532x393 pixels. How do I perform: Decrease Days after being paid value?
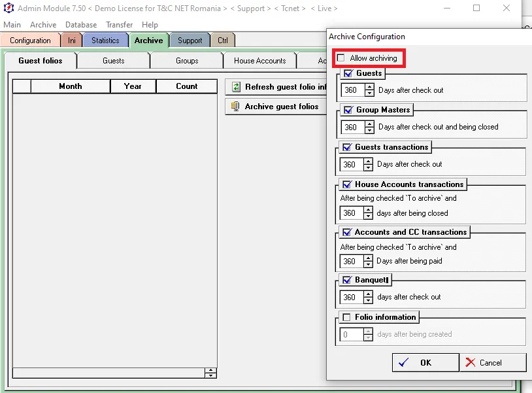(x=368, y=264)
